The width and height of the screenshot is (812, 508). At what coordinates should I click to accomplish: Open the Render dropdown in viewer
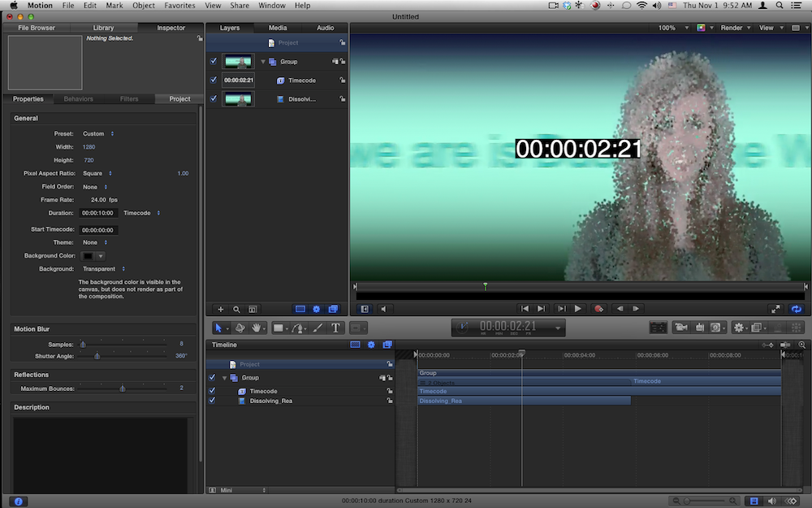click(x=736, y=28)
